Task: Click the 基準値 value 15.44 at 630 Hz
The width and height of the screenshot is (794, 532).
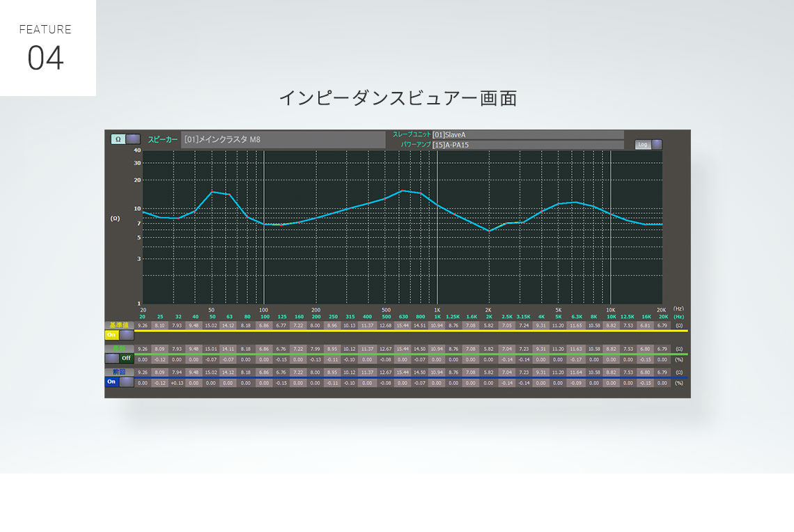Action: point(403,325)
